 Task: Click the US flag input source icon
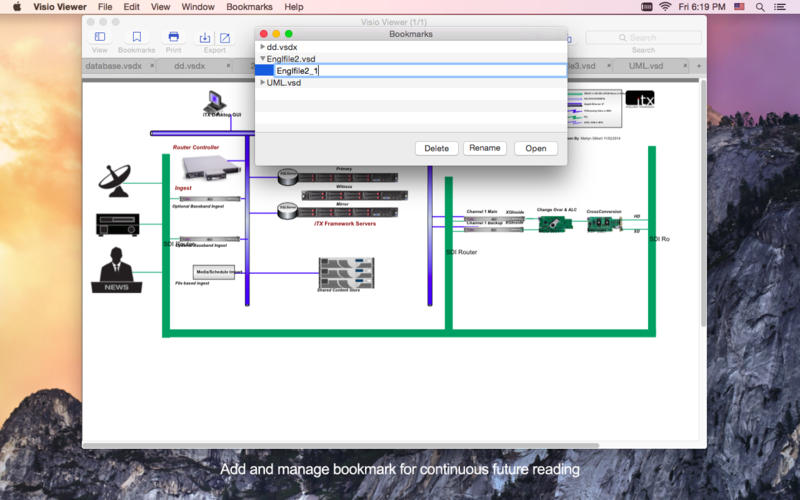[x=739, y=7]
